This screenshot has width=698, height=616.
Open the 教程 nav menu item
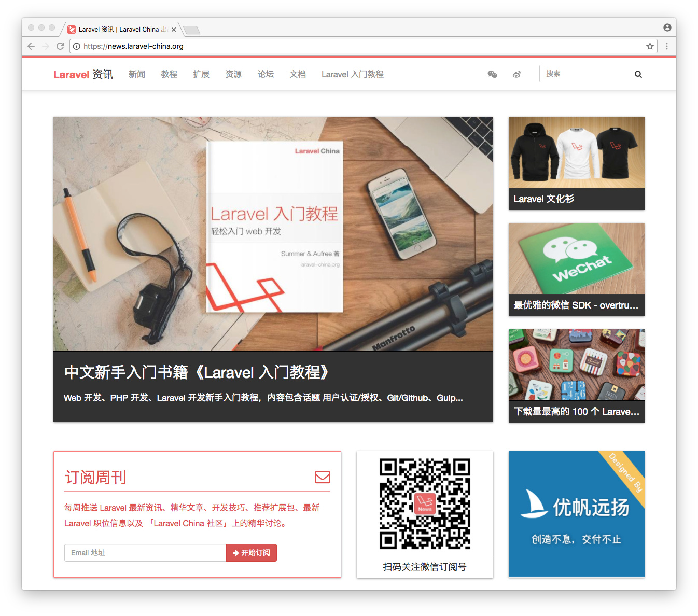pyautogui.click(x=169, y=74)
